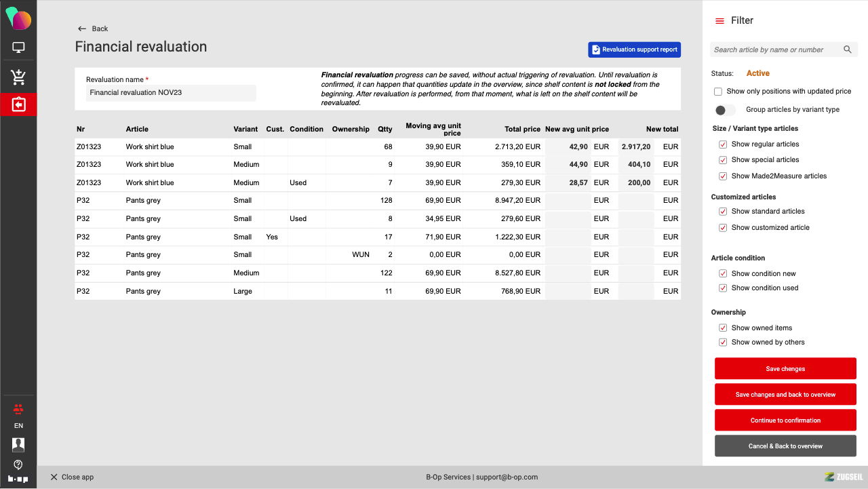
Task: Click the Revaluation name input field
Action: [x=171, y=93]
